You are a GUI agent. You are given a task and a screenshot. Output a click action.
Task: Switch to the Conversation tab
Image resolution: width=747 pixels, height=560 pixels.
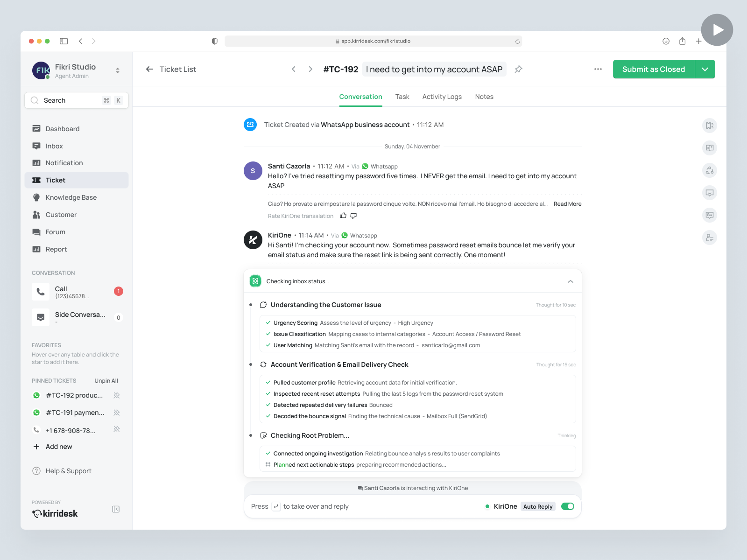pyautogui.click(x=360, y=97)
